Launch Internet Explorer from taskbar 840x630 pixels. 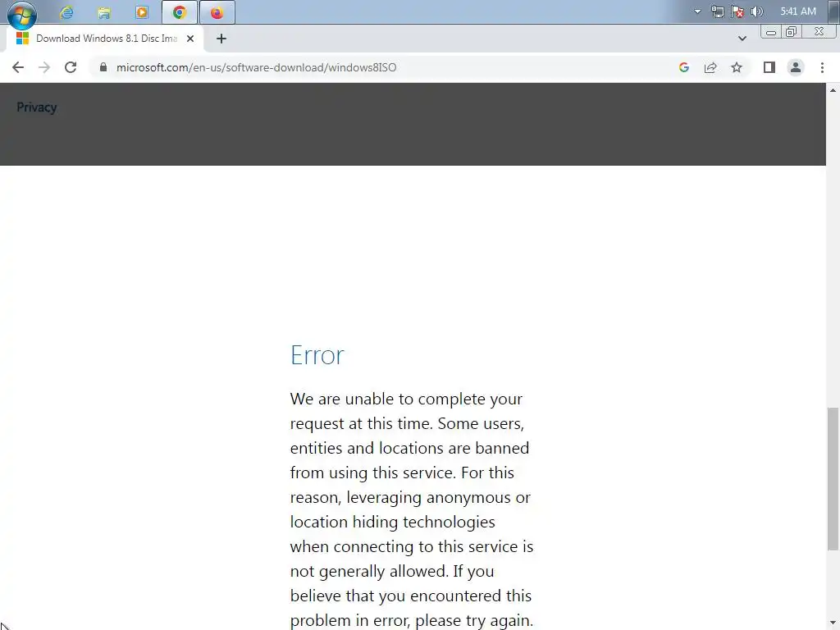tap(66, 12)
